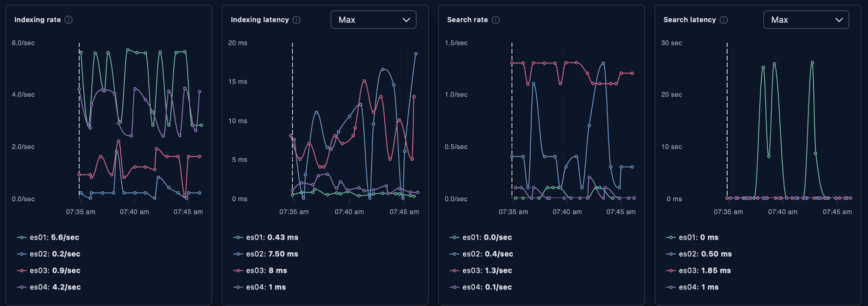This screenshot has width=868, height=306.
Task: Click the Indexing latency info icon
Action: click(297, 20)
